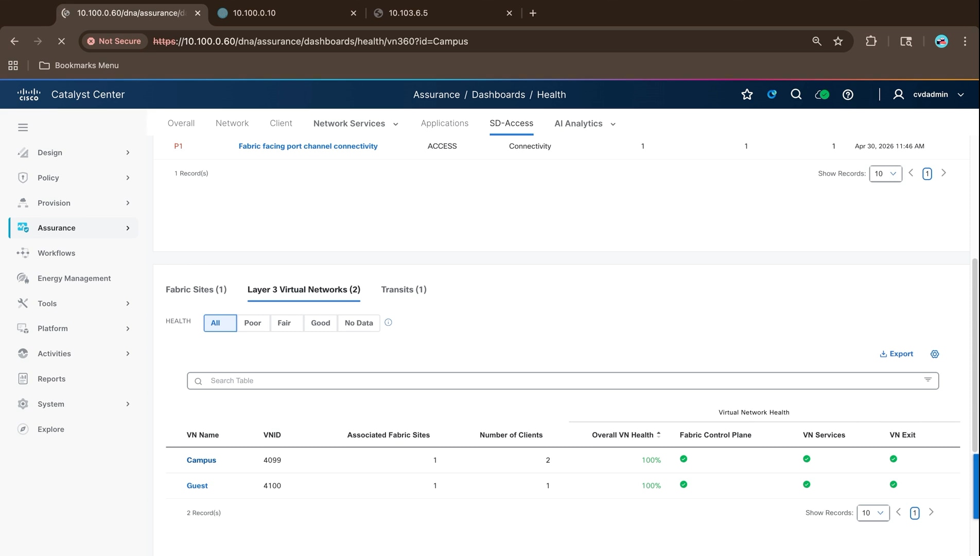
Task: Open the hamburger navigation menu icon
Action: point(23,127)
